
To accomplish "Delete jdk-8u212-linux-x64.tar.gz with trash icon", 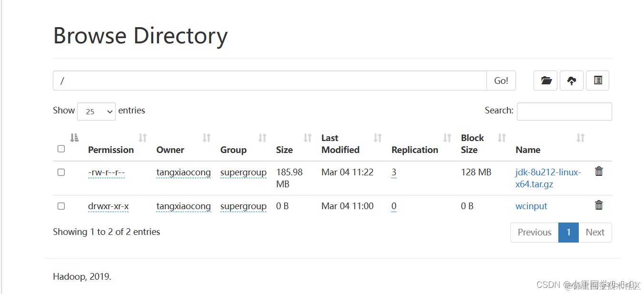I will click(x=599, y=172).
